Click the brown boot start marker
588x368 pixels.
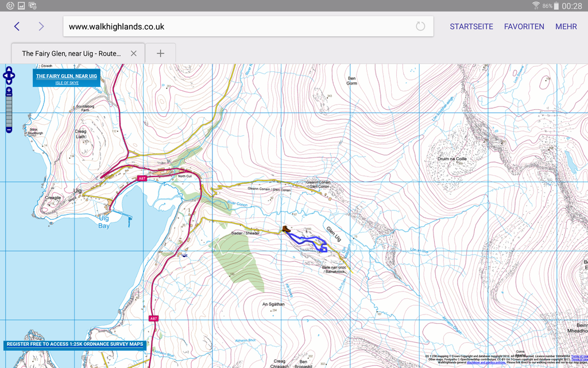[286, 229]
